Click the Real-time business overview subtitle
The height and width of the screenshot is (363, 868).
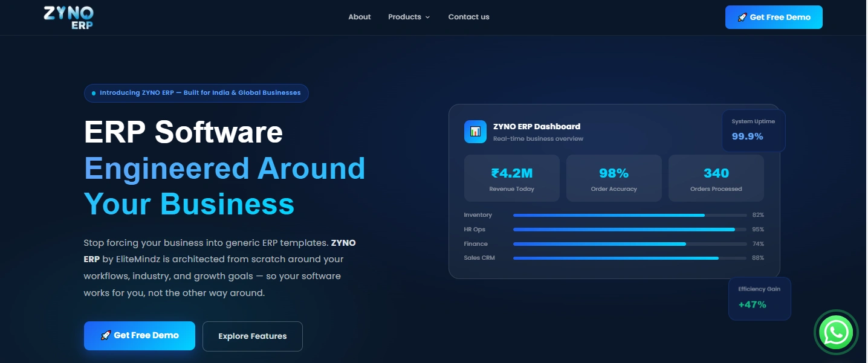tap(539, 139)
